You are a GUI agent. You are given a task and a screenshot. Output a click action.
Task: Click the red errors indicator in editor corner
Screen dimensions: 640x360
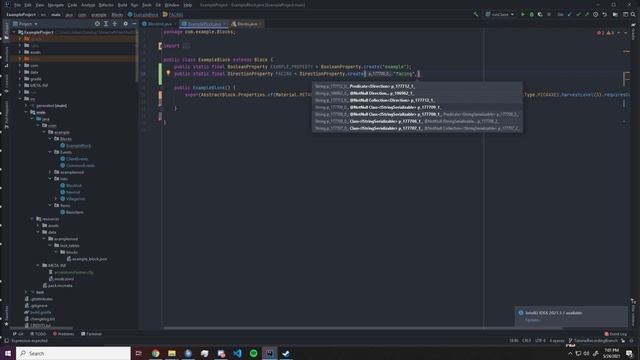tap(600, 33)
